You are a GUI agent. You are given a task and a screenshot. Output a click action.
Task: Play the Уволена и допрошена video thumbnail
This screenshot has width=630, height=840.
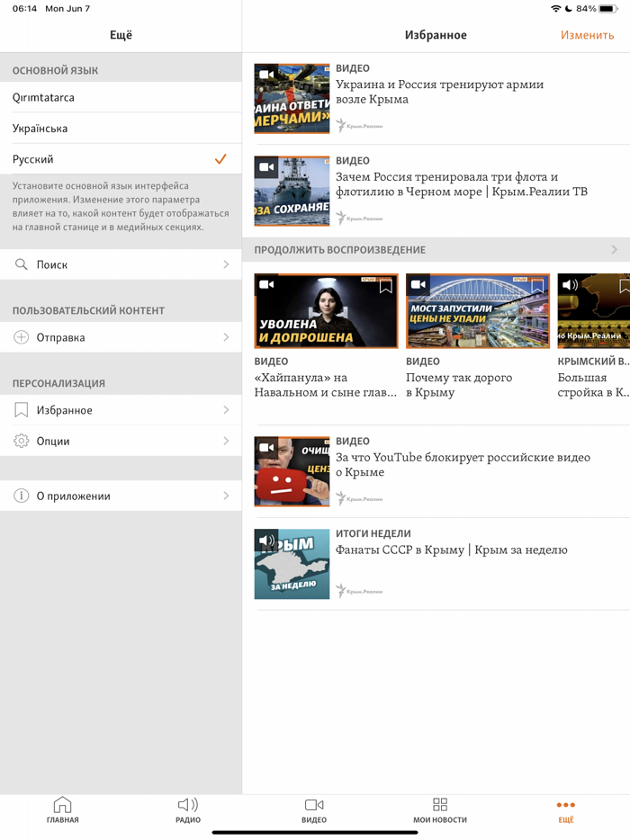pos(326,310)
